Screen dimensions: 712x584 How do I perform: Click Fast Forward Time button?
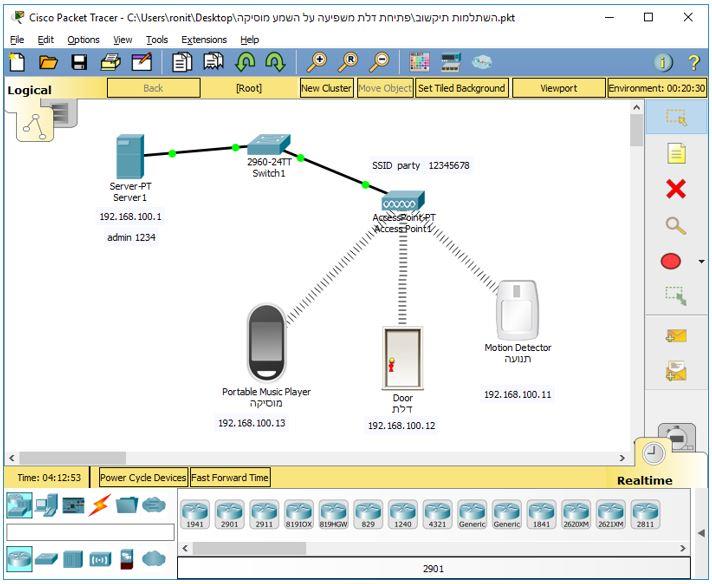click(x=230, y=478)
